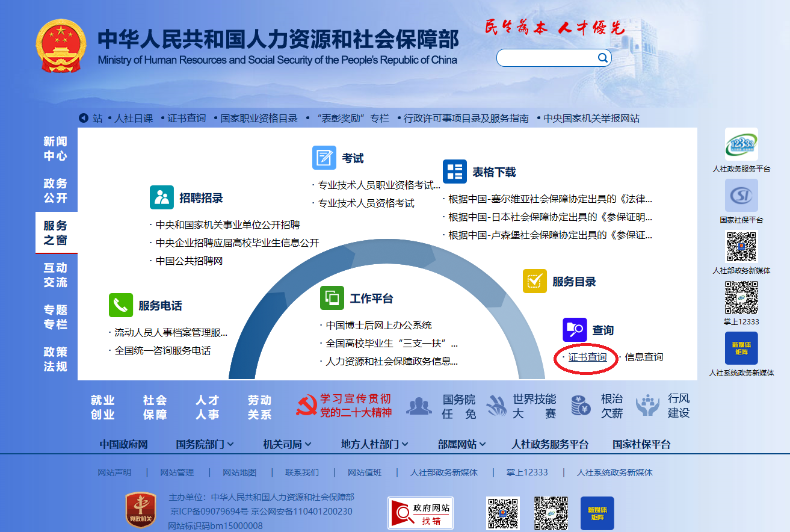Click the 招聘招录 people icon
Image resolution: width=790 pixels, height=532 pixels.
click(x=162, y=197)
